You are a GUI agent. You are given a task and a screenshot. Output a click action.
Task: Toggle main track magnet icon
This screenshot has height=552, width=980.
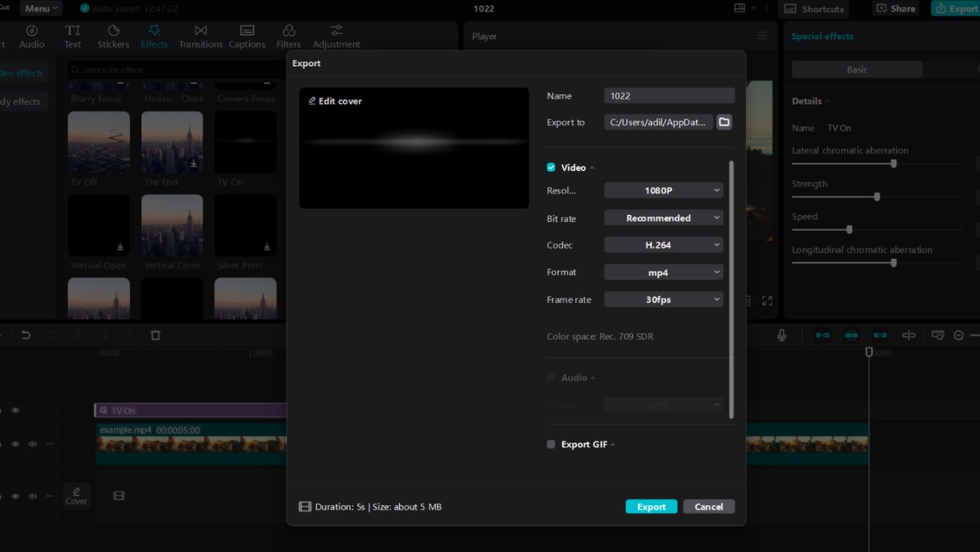tap(822, 335)
